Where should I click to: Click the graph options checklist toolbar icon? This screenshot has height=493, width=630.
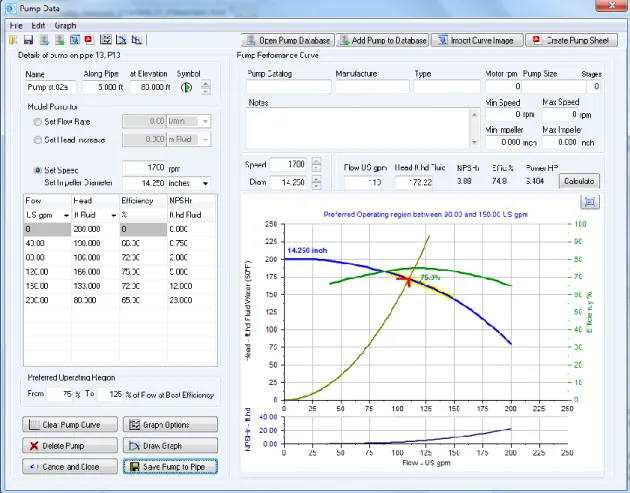coord(106,40)
